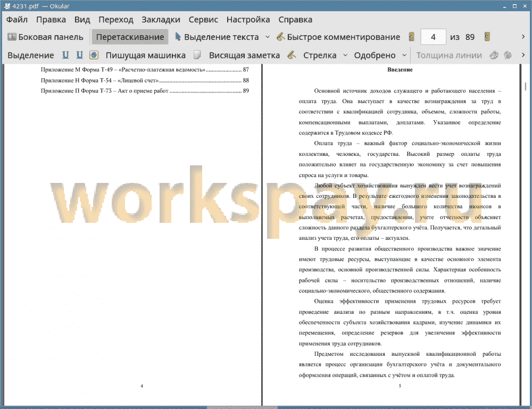
Task: Open the Одобрено stamp dropdown arrow
Action: [404, 55]
